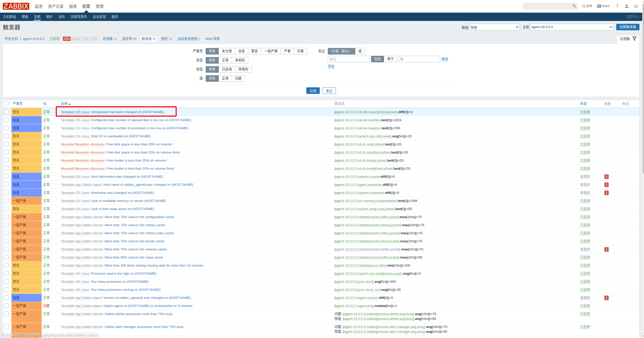Open Mounted filesystem discovery link for volume /boot disk space
This screenshot has width=644, height=338.
point(83,152)
